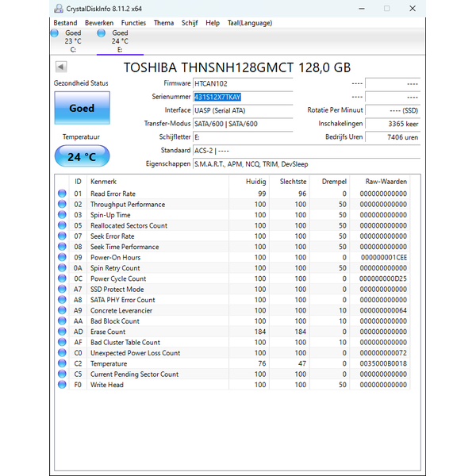Click the status orb for Read Error Rate

click(62, 194)
